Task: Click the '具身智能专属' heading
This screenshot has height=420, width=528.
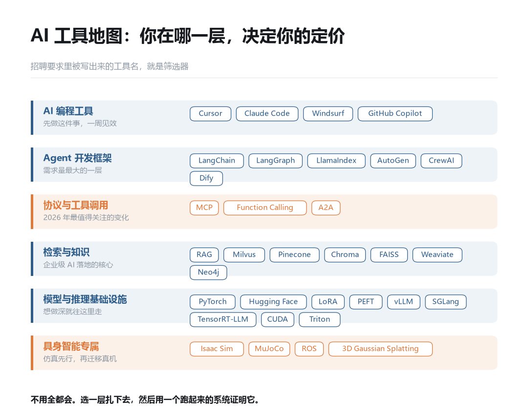Action: click(71, 346)
